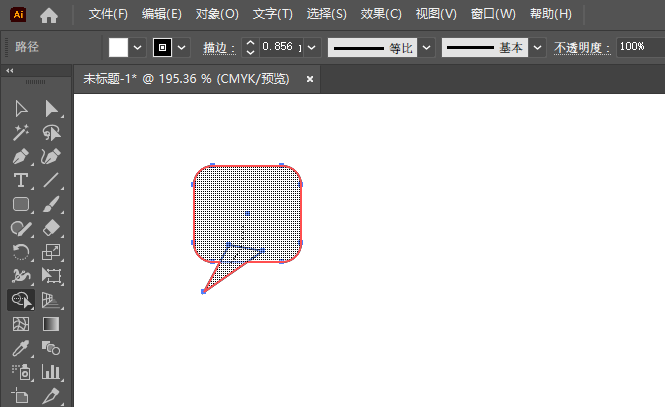Click the stroke color swatch
The width and height of the screenshot is (665, 407).
162,47
